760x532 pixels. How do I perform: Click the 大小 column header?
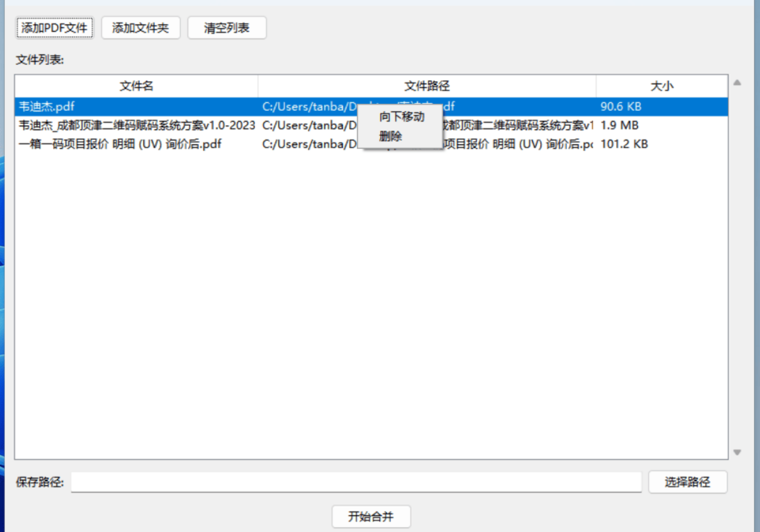pyautogui.click(x=661, y=86)
